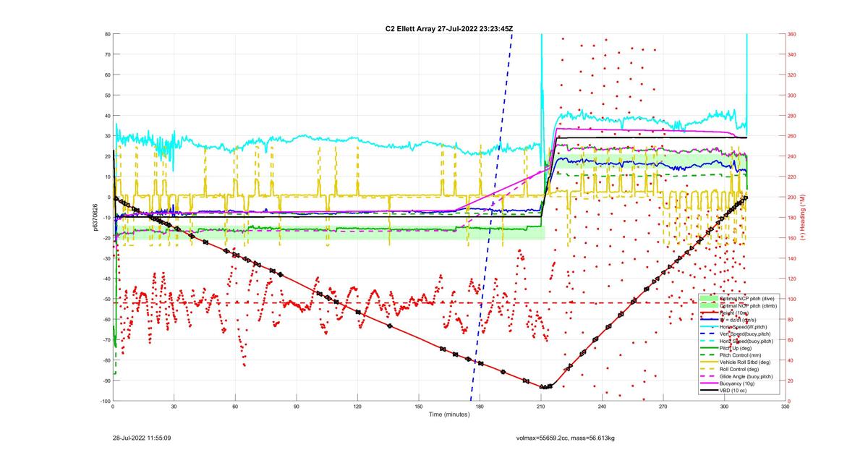
Task: Click heading axis tick label "280"
Action: pos(793,116)
